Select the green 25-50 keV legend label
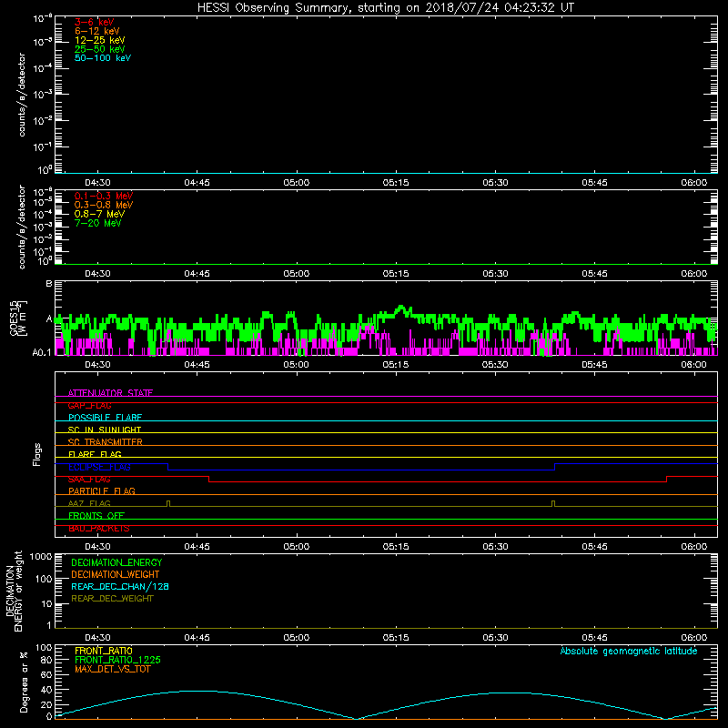The height and width of the screenshot is (728, 728). click(x=99, y=49)
